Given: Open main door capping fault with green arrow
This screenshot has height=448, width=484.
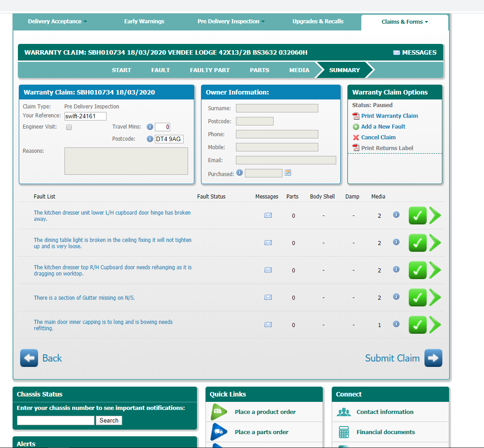Looking at the screenshot, I should (435, 325).
